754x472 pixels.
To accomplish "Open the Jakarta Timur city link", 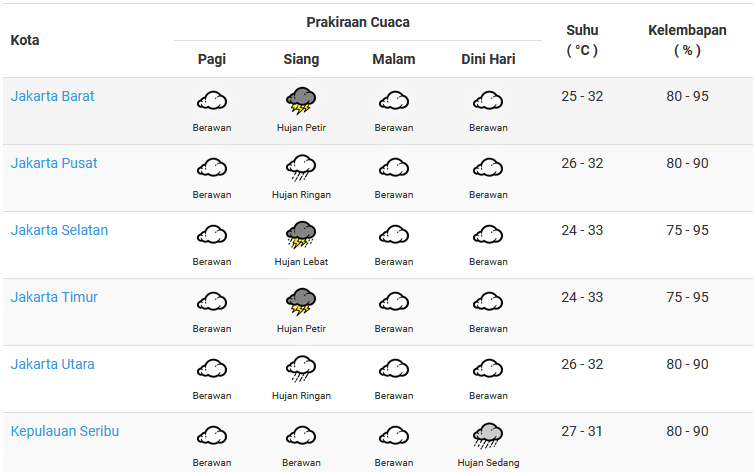I will point(54,298).
